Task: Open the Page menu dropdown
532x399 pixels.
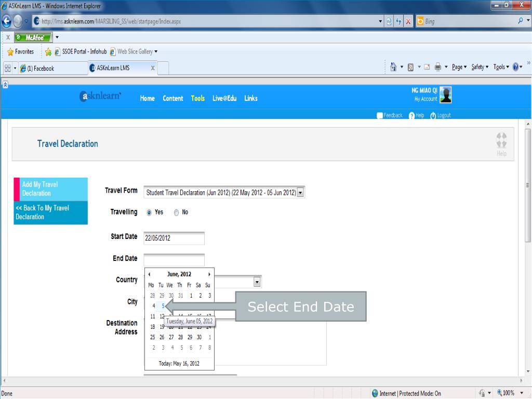Action: tap(459, 67)
